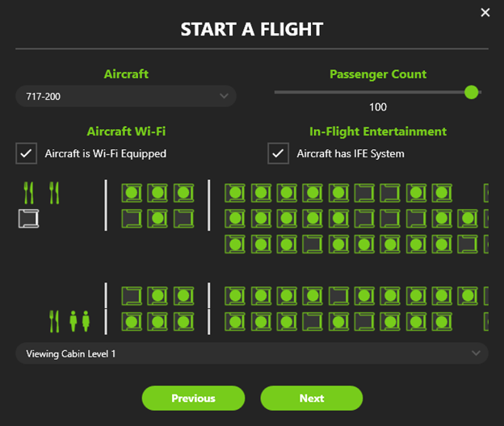Select first economy seat in top row
Viewport: 504px width, 426px height.
235,193
